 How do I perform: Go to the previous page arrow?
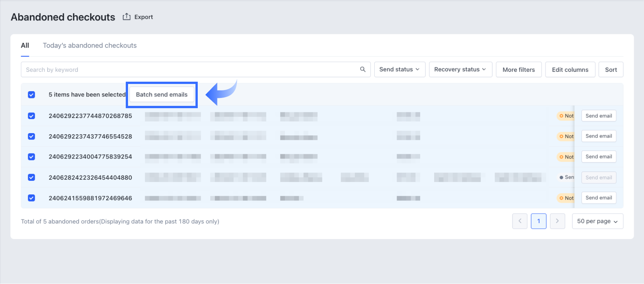pos(520,221)
